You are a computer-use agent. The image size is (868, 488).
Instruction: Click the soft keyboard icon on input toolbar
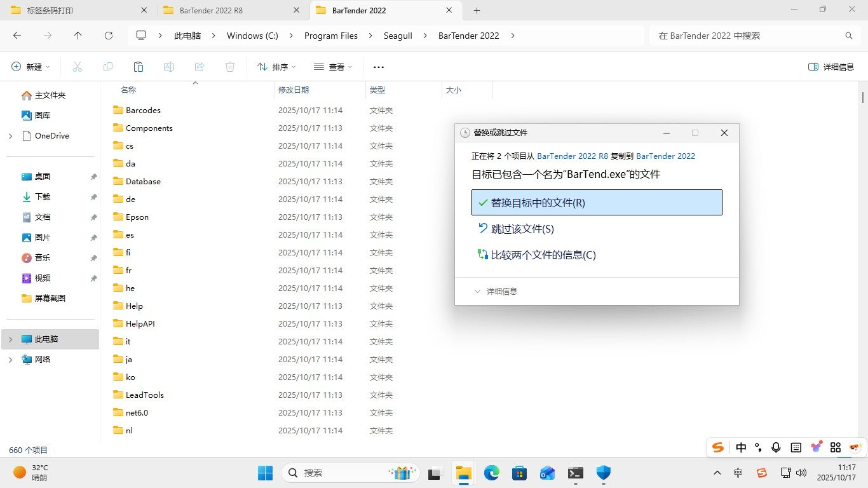coord(796,447)
